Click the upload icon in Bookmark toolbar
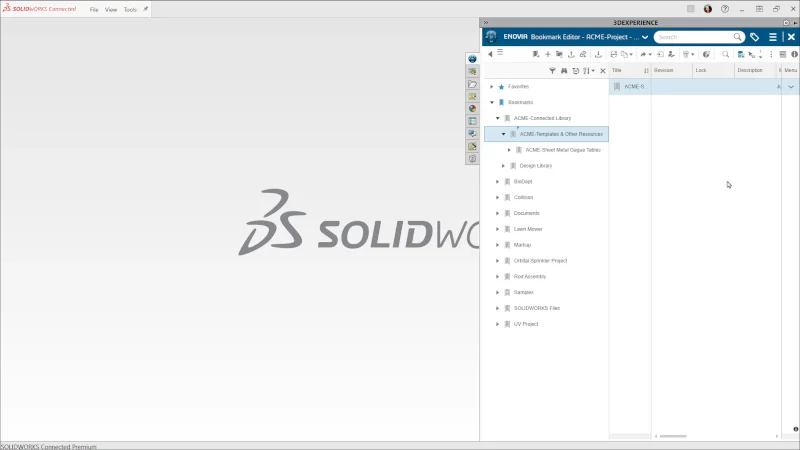The image size is (800, 450). tap(571, 54)
